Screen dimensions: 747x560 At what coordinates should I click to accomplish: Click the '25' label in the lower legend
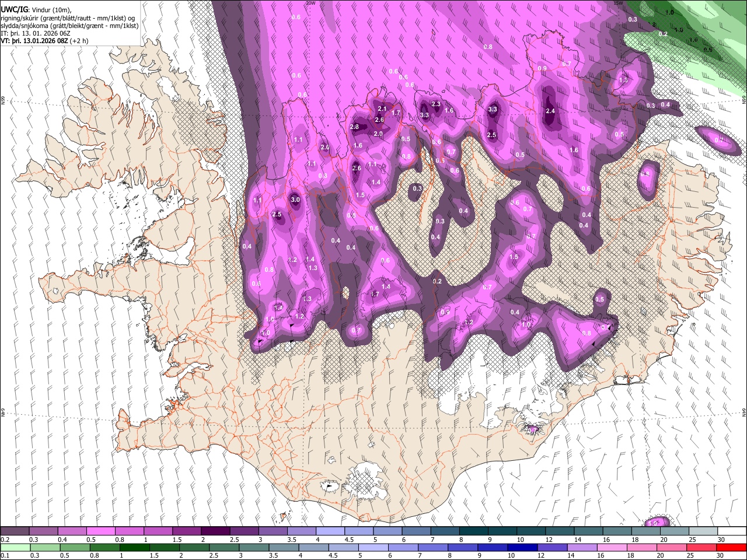[x=690, y=556]
